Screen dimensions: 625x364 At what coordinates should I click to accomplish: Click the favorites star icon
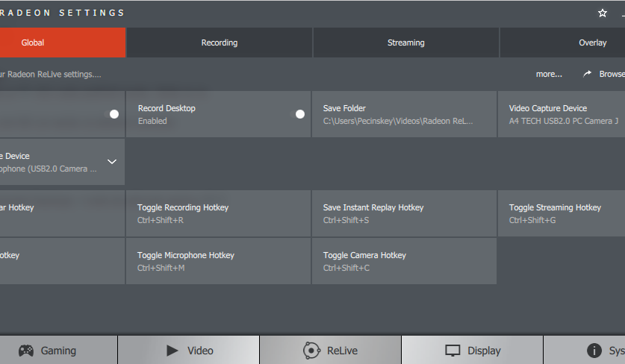[603, 13]
